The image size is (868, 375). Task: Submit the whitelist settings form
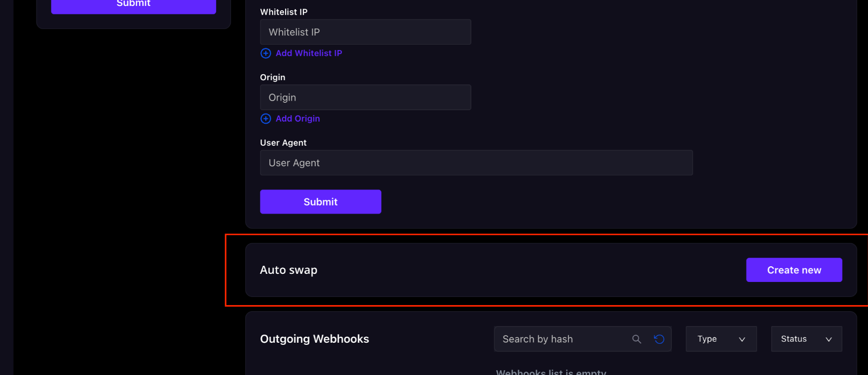[x=321, y=202]
